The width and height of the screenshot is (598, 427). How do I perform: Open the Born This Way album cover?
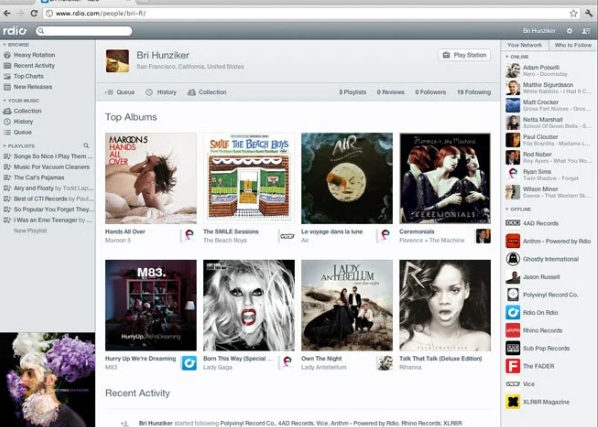tap(249, 305)
